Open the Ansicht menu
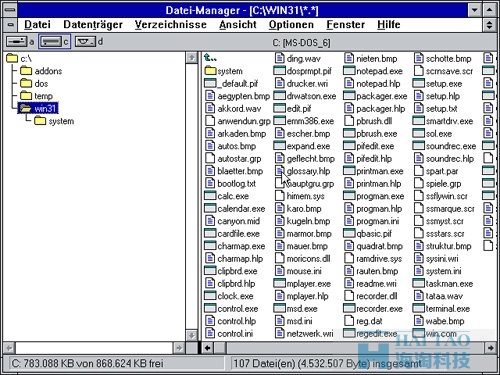 (x=238, y=25)
